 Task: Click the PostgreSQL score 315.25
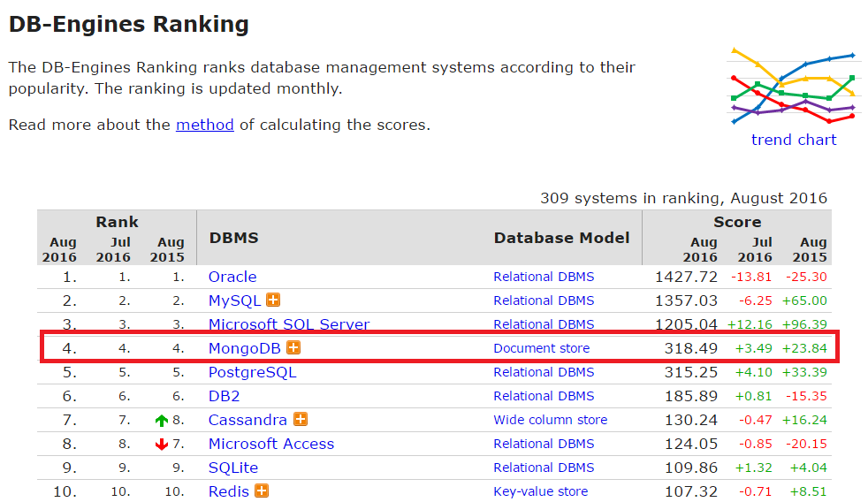(x=691, y=372)
